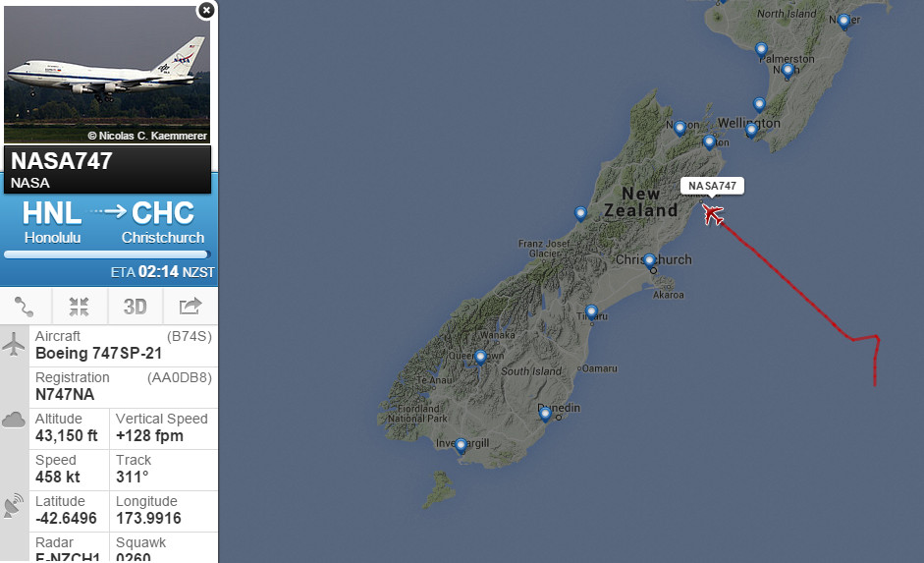Click the west coast pin near Franz Josef

coord(580,214)
